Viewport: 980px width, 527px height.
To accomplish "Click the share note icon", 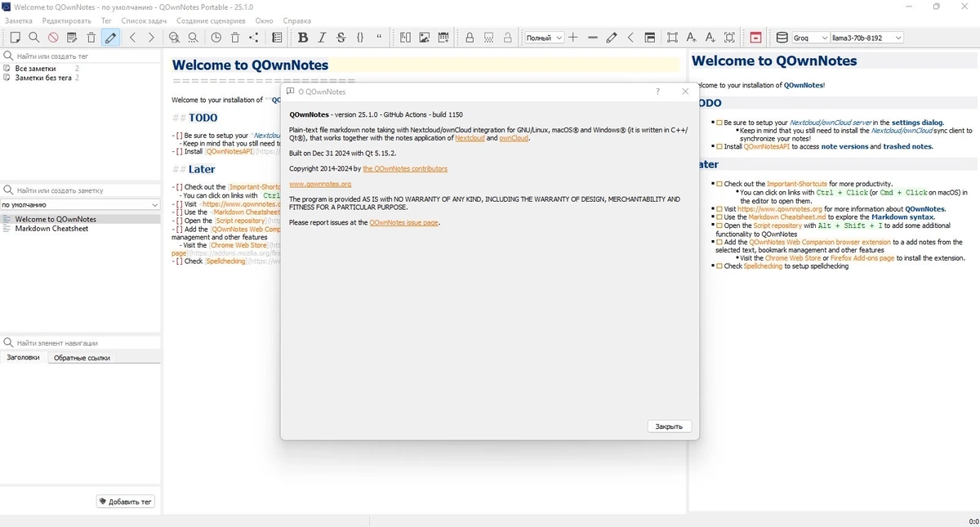I will pyautogui.click(x=254, y=38).
